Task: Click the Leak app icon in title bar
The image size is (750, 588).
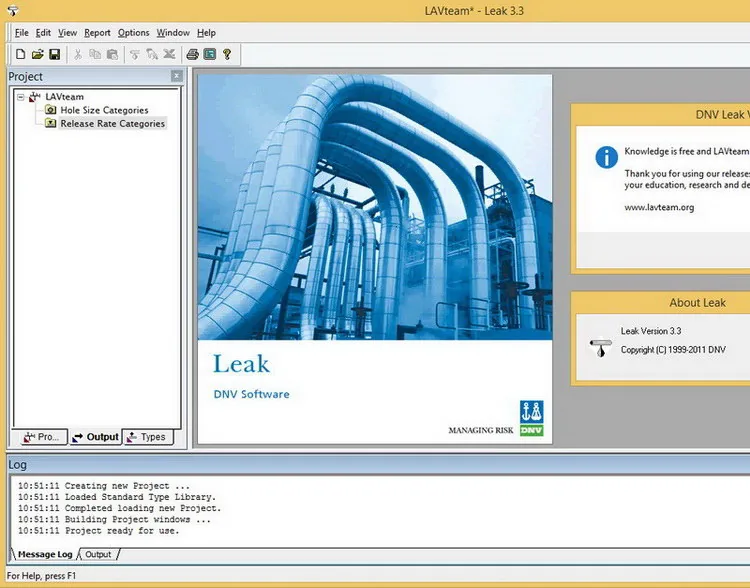Action: coord(13,11)
